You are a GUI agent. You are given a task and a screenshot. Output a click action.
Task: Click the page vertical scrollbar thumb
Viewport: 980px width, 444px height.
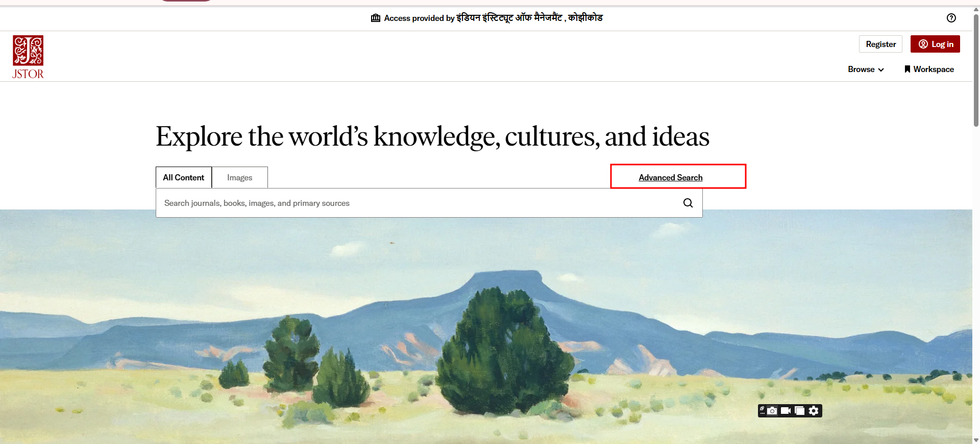(976, 70)
